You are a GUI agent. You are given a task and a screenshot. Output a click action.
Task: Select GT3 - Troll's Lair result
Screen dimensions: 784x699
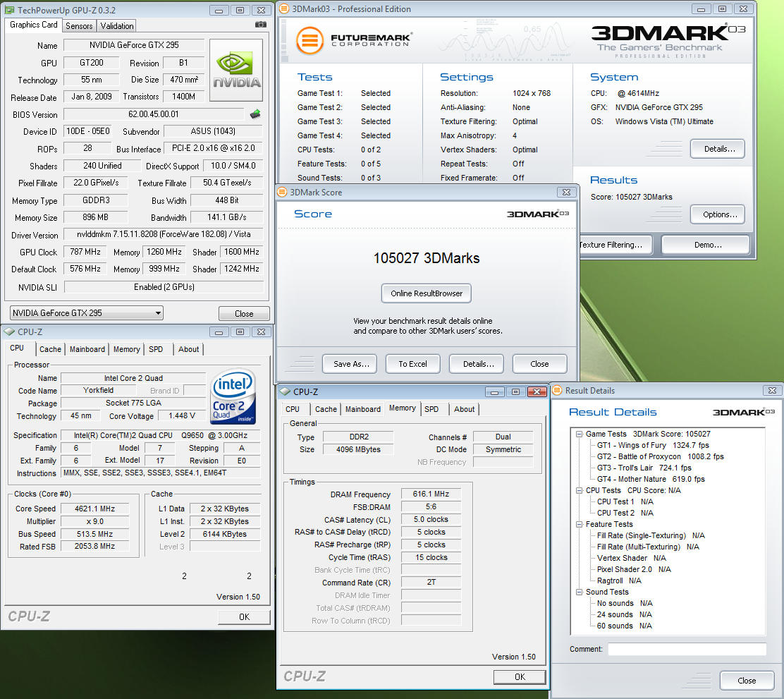coord(644,468)
